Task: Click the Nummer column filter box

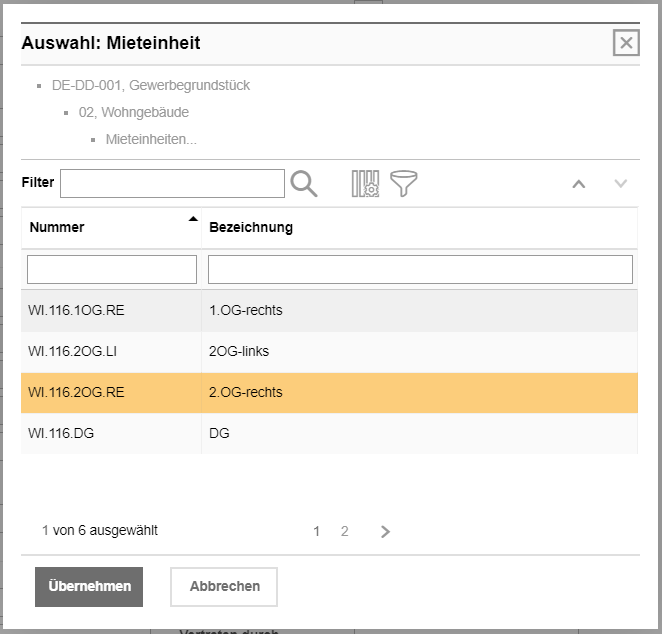Action: pos(112,269)
